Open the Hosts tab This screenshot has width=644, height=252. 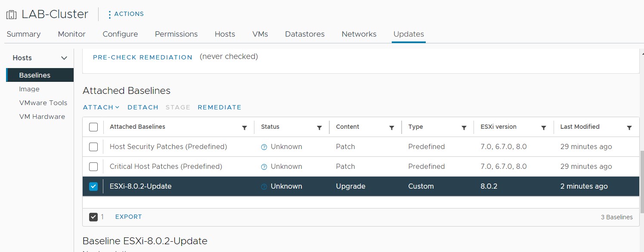(x=225, y=34)
